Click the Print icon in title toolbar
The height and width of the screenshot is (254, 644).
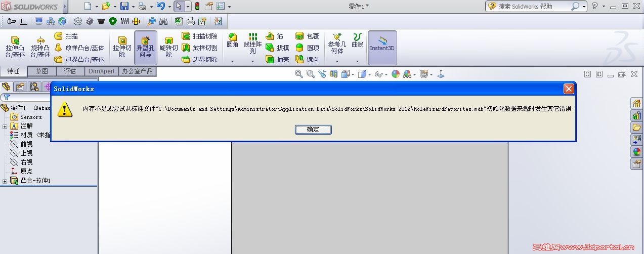143,6
